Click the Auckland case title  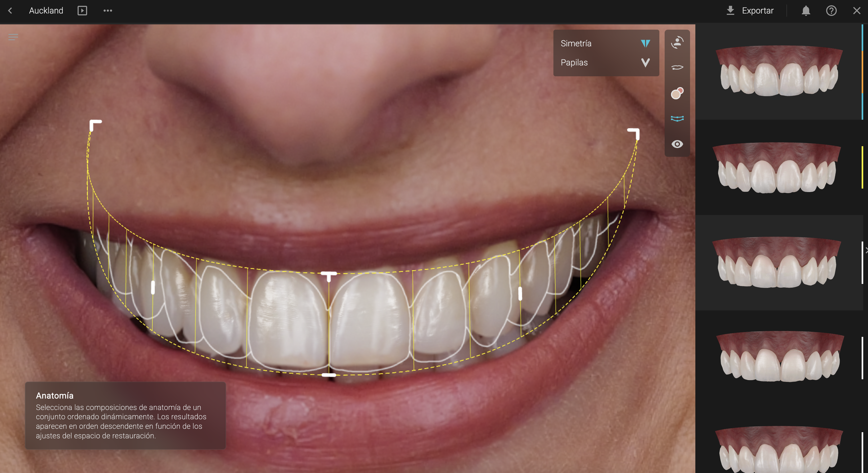pyautogui.click(x=46, y=11)
